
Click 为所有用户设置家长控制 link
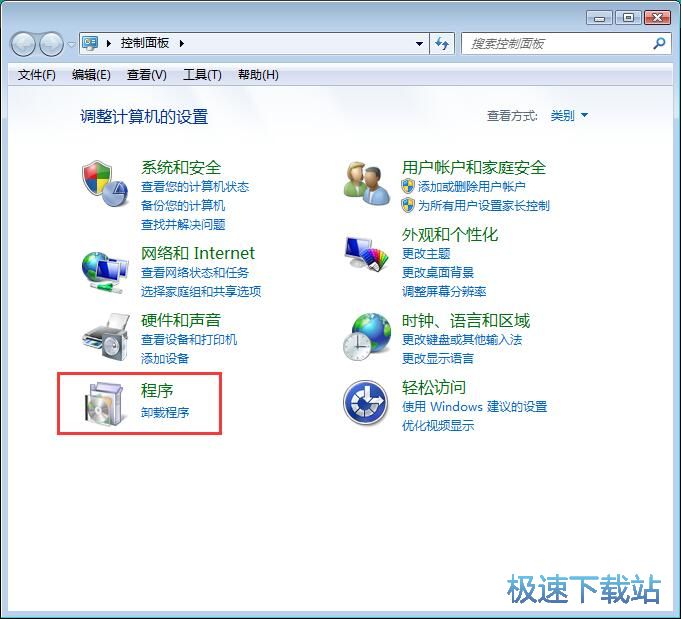484,205
